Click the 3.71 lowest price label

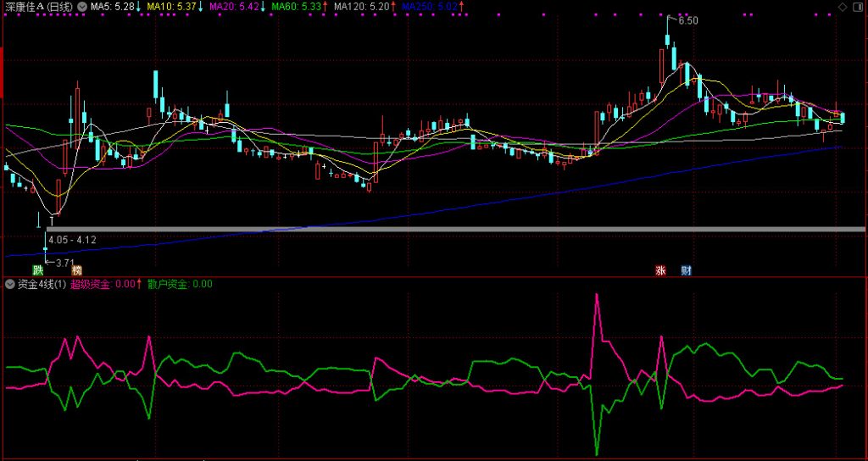point(64,264)
